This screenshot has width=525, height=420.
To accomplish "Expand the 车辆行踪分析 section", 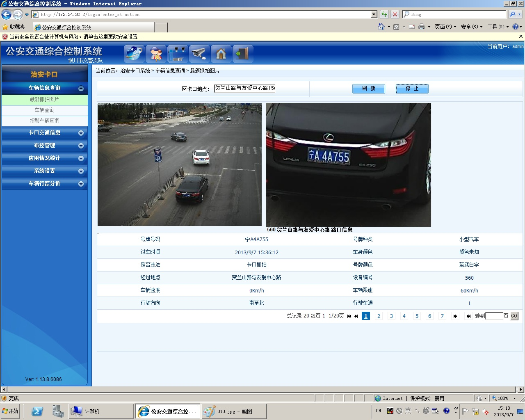I will point(81,184).
